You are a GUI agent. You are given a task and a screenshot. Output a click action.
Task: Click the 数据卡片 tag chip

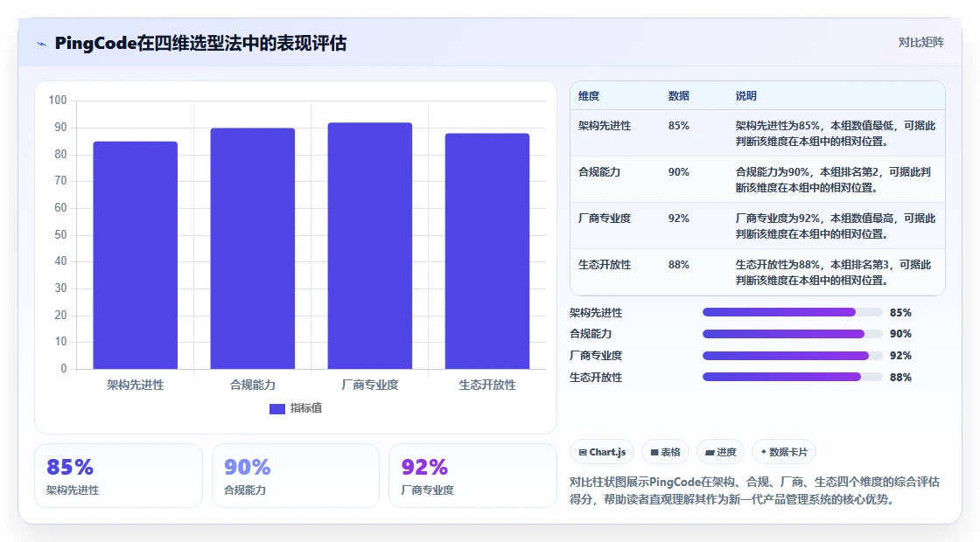click(x=784, y=452)
